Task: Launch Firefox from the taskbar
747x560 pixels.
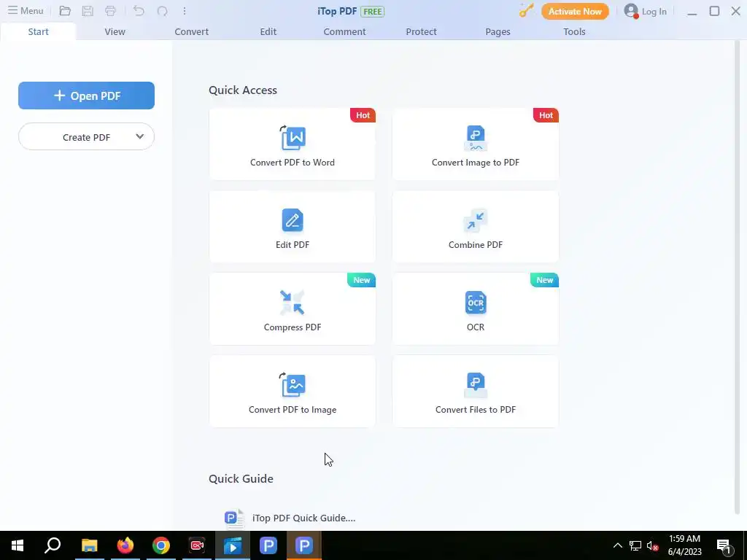Action: [x=125, y=545]
